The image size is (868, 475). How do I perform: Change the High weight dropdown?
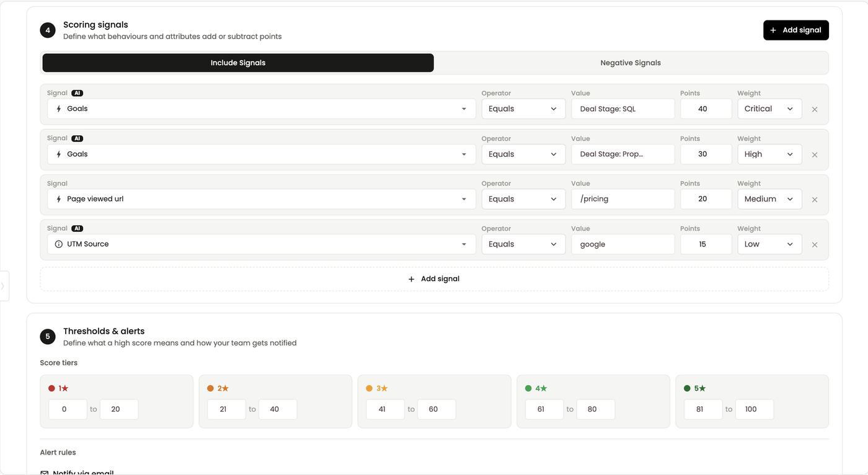tap(769, 154)
